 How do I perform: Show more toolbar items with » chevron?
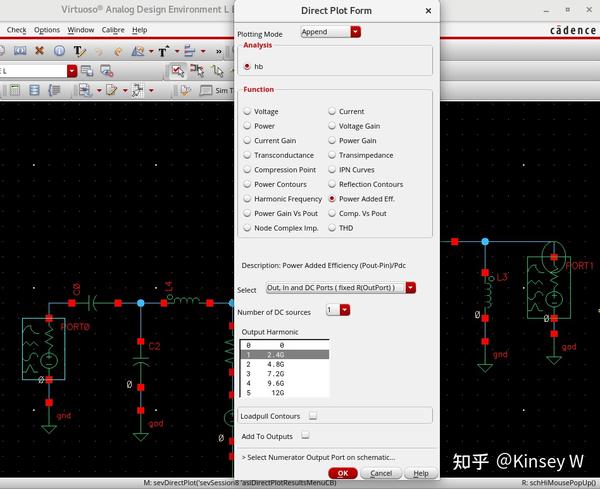[x=218, y=51]
